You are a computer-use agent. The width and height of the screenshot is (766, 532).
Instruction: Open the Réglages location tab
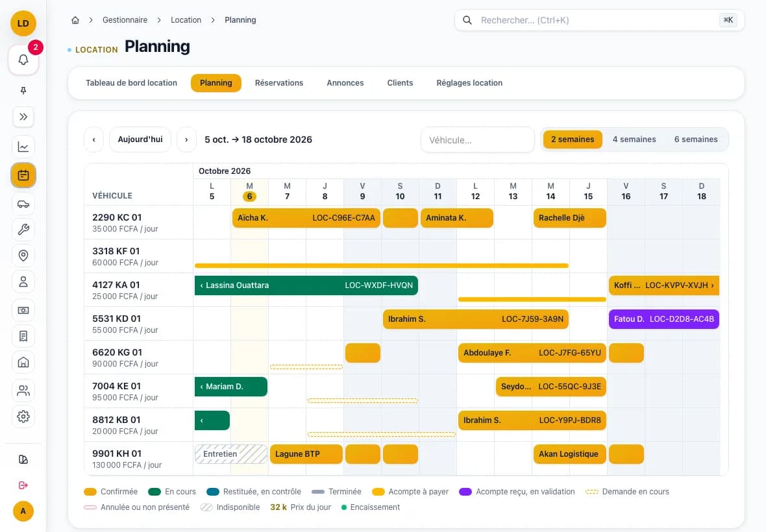469,83
